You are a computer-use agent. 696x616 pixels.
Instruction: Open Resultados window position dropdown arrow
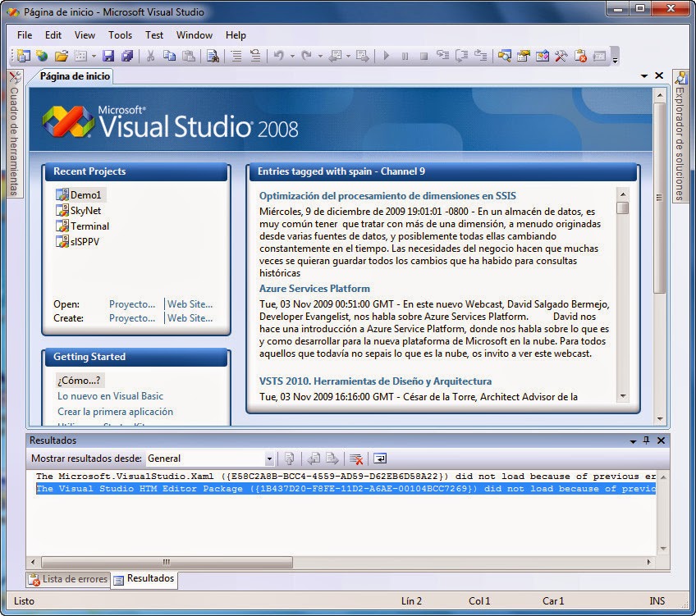(633, 440)
